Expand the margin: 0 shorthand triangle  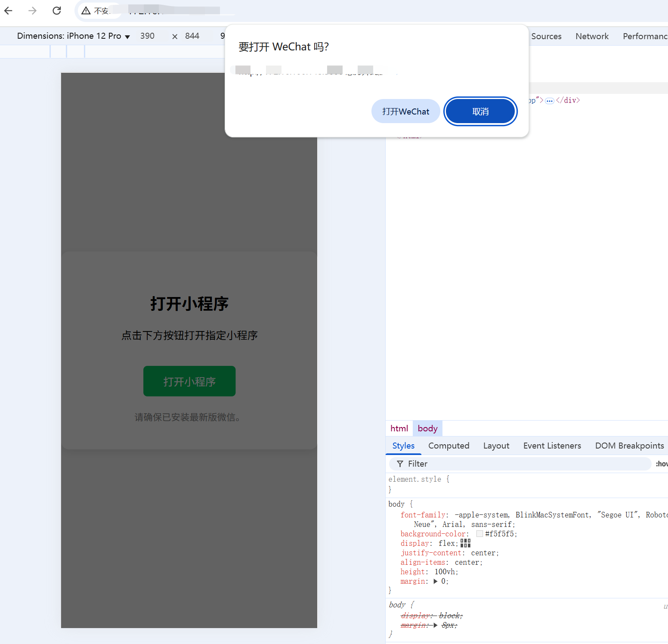436,581
